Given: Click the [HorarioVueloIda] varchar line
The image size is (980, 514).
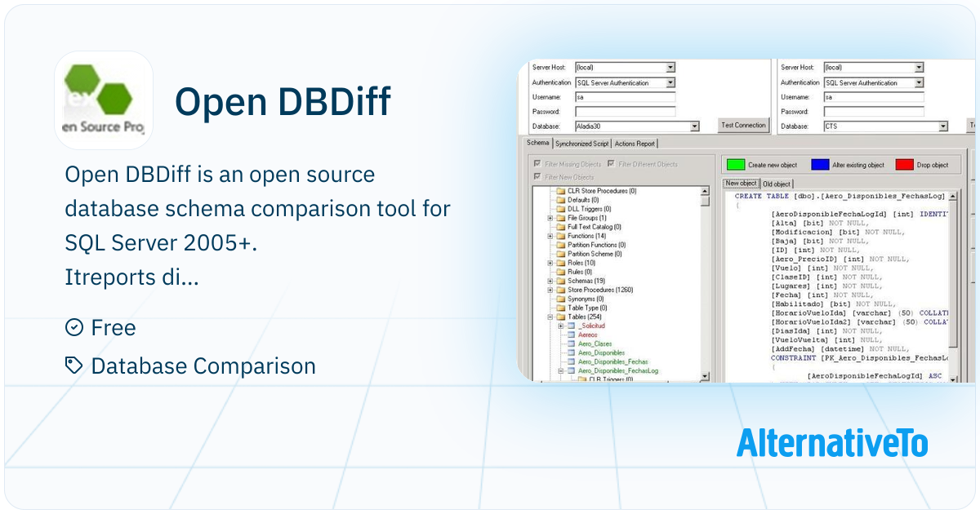Looking at the screenshot, I should coord(860,312).
